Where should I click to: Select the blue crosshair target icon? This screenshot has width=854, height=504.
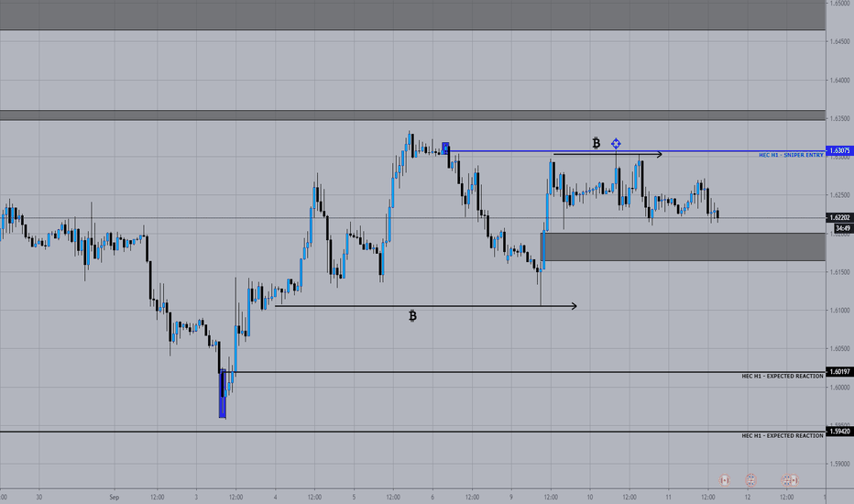click(x=616, y=143)
